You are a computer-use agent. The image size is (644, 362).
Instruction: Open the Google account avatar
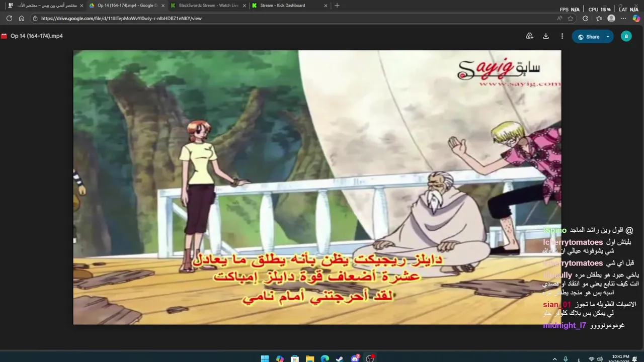coord(626,36)
